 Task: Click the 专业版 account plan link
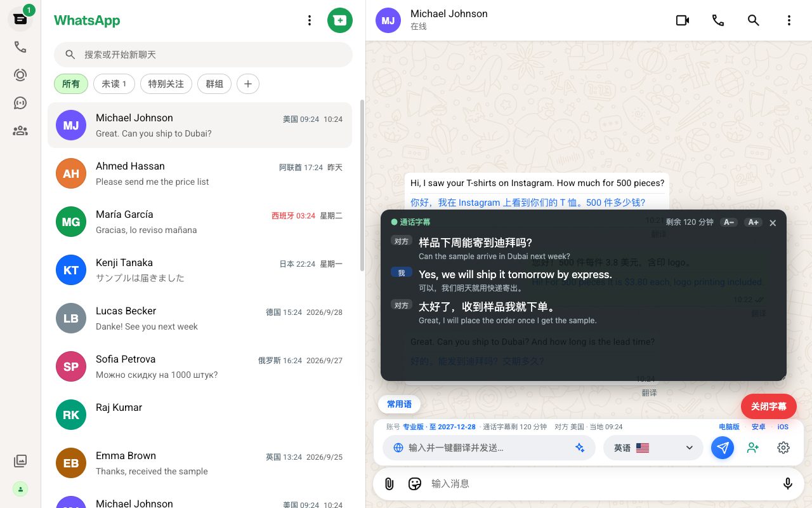439,427
